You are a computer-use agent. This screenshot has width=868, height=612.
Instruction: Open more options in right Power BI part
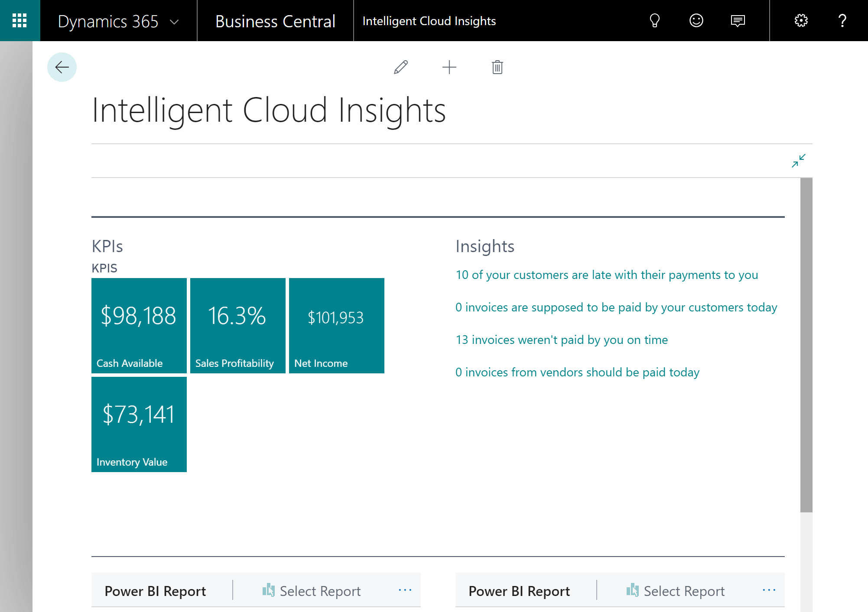point(769,590)
